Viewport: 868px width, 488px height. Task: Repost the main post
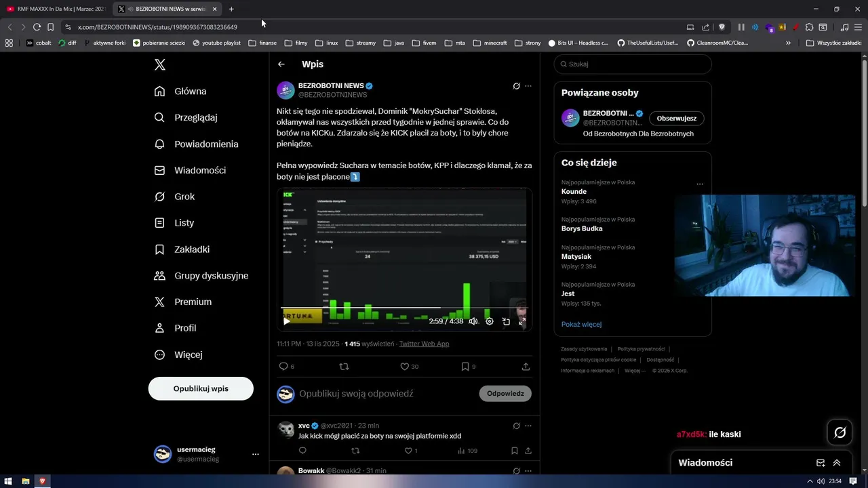(344, 367)
